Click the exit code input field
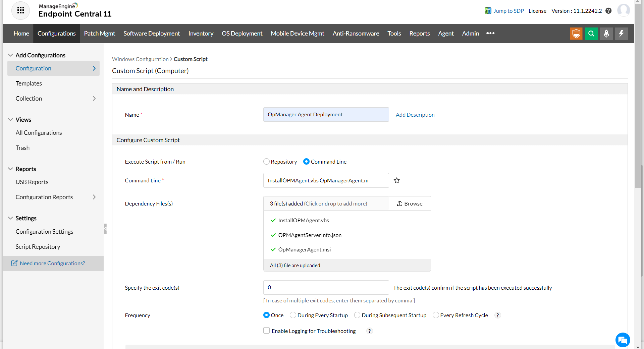Image resolution: width=644 pixels, height=349 pixels. click(326, 288)
